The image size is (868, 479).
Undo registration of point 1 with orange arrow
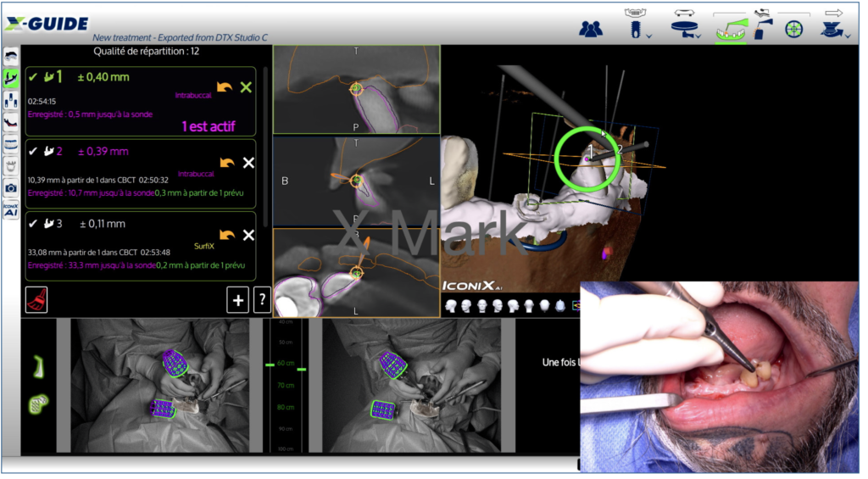coord(224,87)
